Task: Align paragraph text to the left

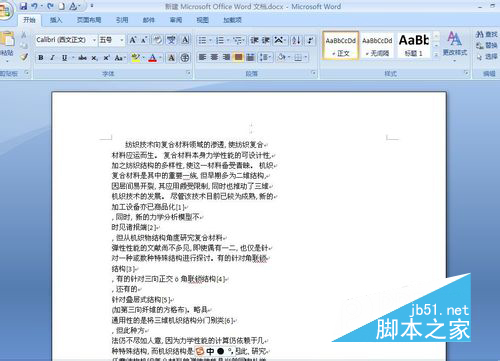Action: [x=202, y=57]
